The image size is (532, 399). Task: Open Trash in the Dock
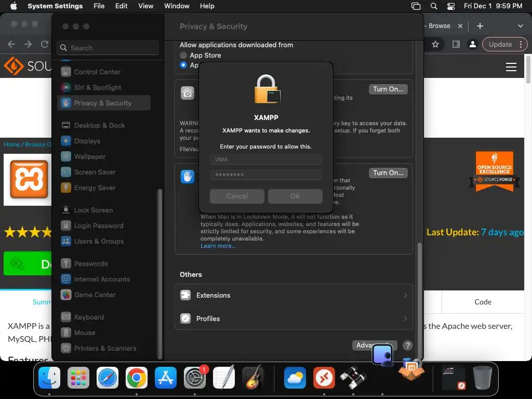483,377
